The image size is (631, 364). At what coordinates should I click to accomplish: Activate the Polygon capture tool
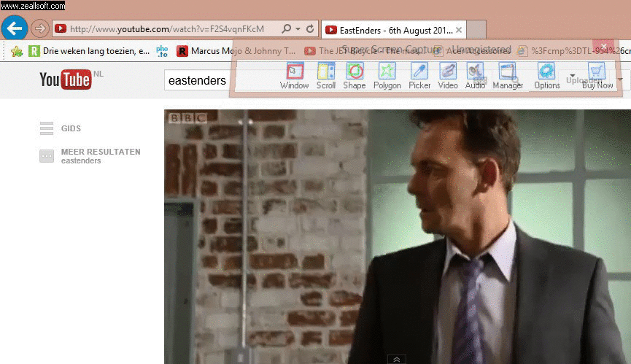point(387,75)
